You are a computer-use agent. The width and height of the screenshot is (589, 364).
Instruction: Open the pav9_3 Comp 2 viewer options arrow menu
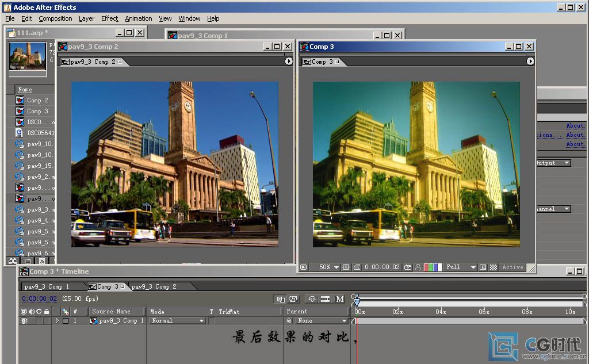click(289, 61)
